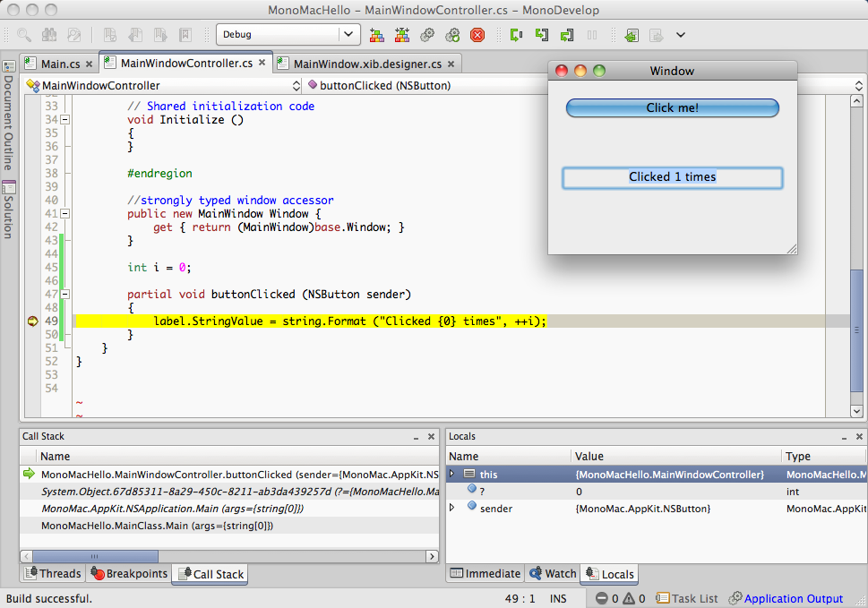Viewport: 868px width, 608px height.
Task: Navigate back with the green arrow icon
Action: [x=632, y=35]
